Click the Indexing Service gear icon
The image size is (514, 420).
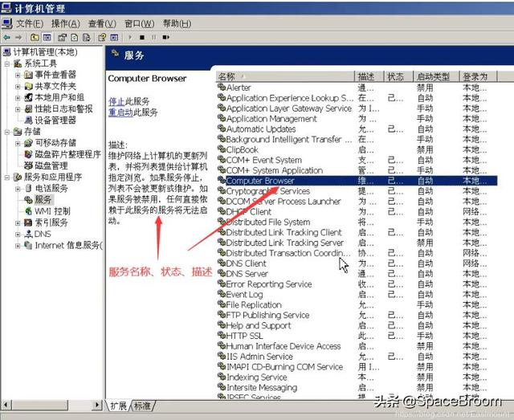click(222, 377)
